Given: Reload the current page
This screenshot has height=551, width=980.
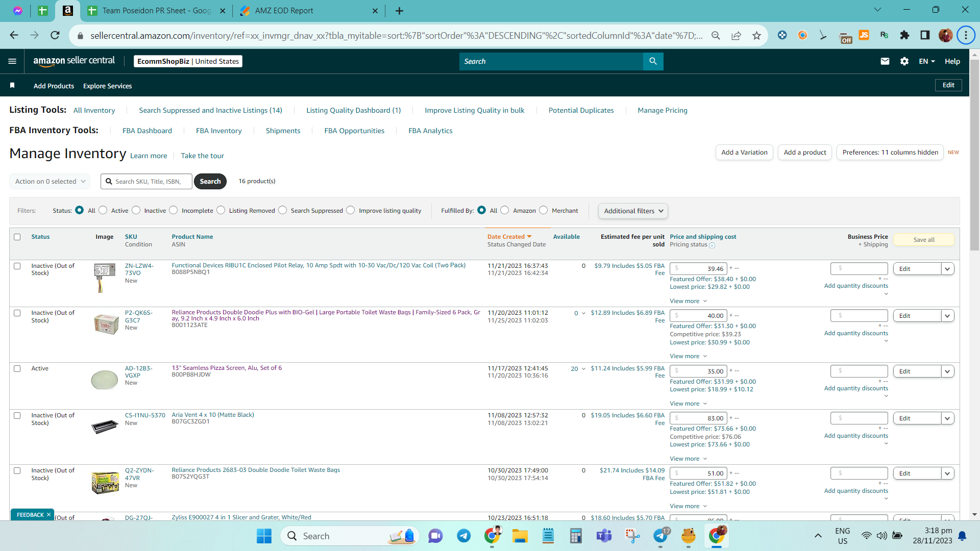Looking at the screenshot, I should [55, 35].
